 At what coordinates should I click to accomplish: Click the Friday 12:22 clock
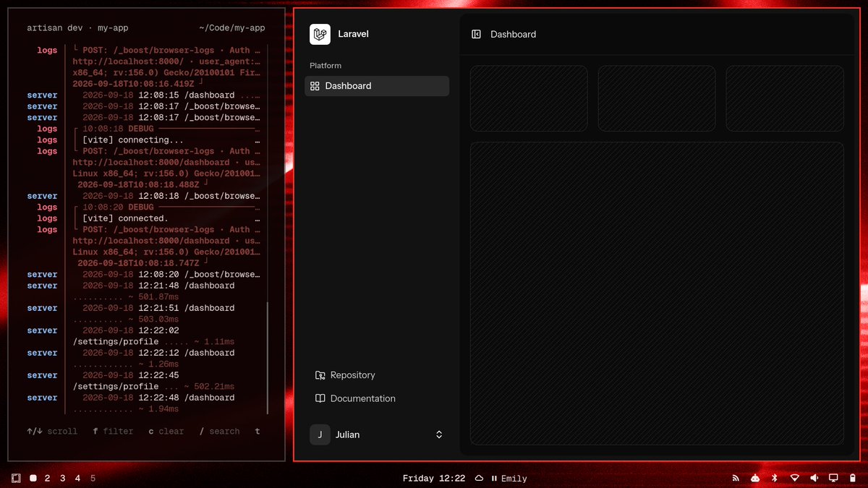click(x=434, y=478)
